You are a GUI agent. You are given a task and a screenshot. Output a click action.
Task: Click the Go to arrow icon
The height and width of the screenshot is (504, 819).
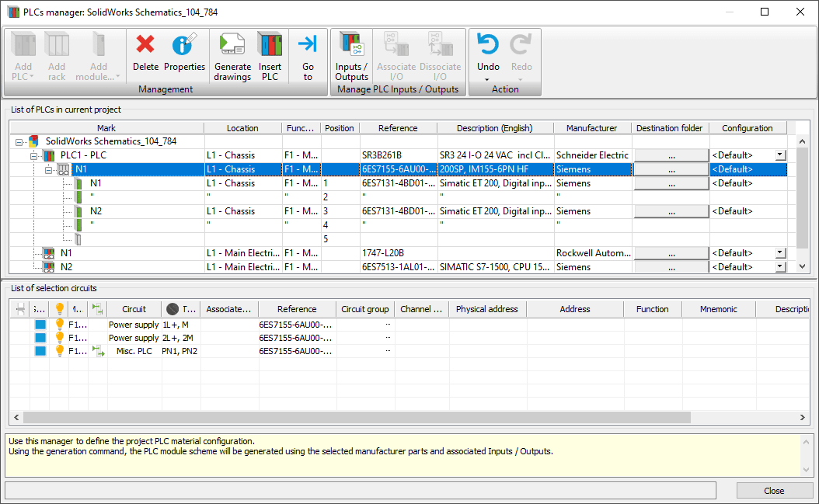[308, 43]
